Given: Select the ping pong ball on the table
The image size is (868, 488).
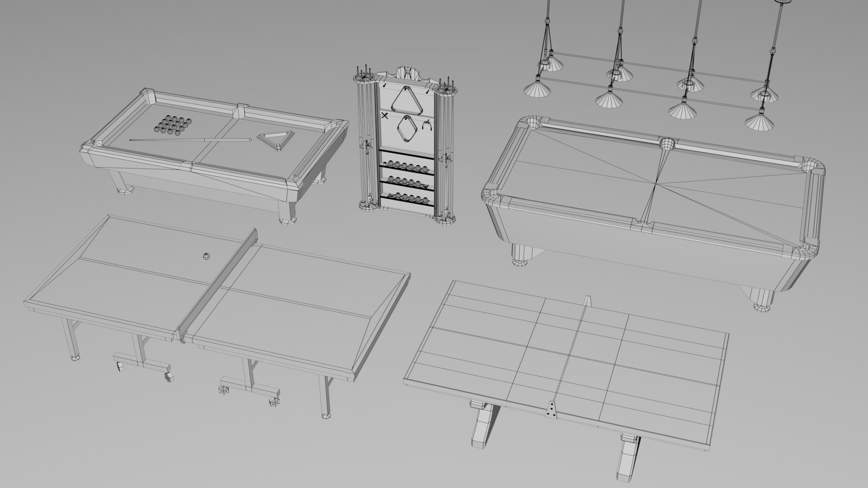Looking at the screenshot, I should pos(206,256).
